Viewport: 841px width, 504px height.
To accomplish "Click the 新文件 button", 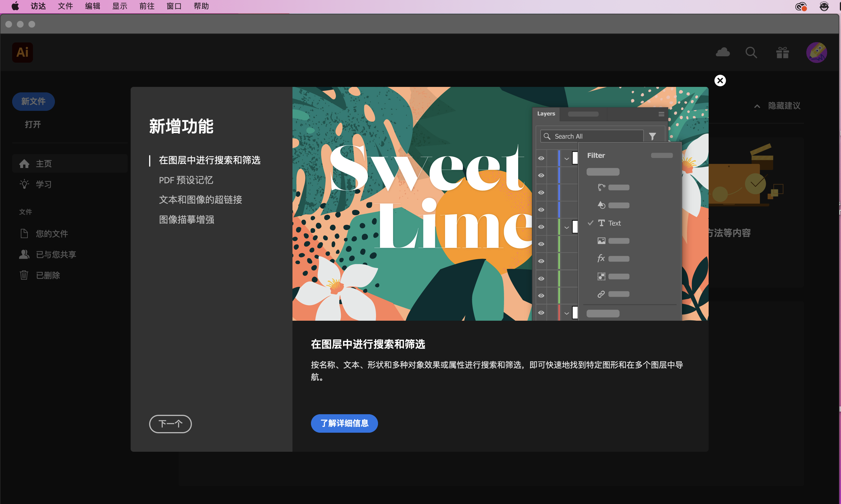I will coord(33,101).
